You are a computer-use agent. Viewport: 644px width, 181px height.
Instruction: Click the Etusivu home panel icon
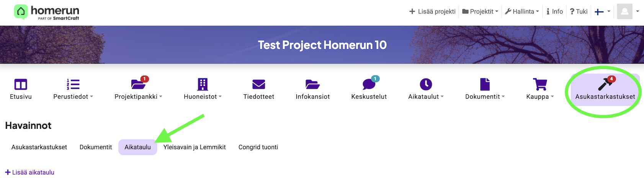(x=21, y=84)
